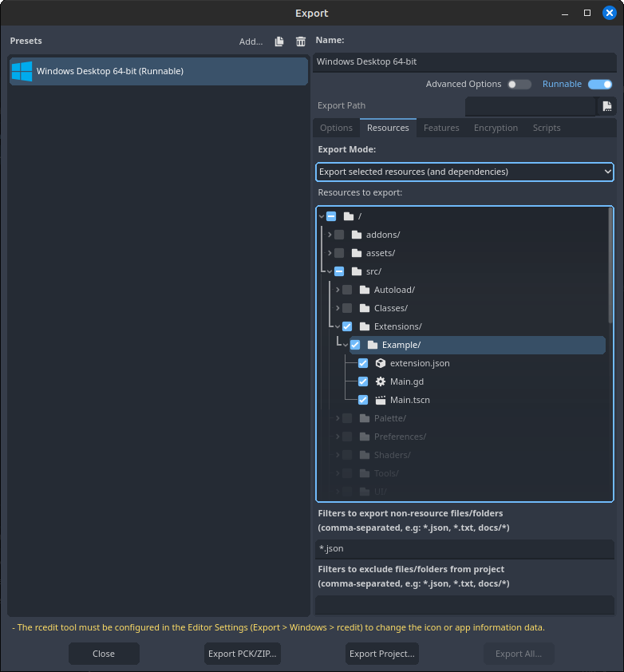
Task: Open the Export Mode dropdown
Action: click(464, 172)
